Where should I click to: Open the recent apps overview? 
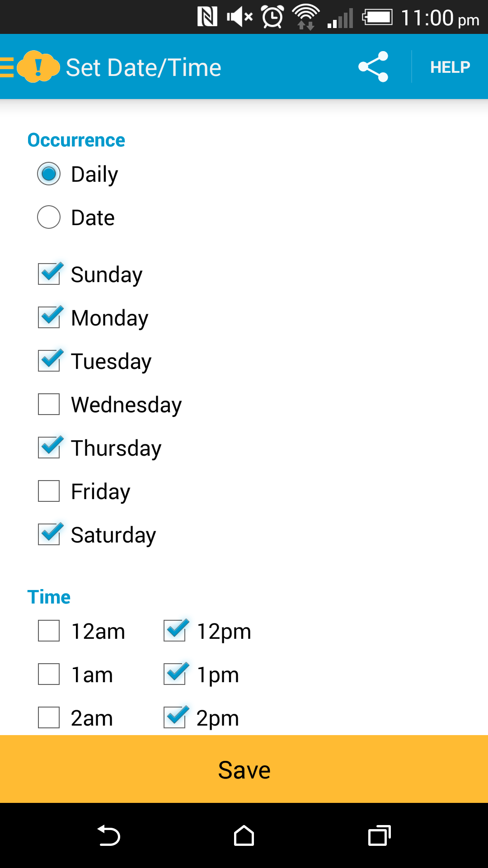[380, 835]
